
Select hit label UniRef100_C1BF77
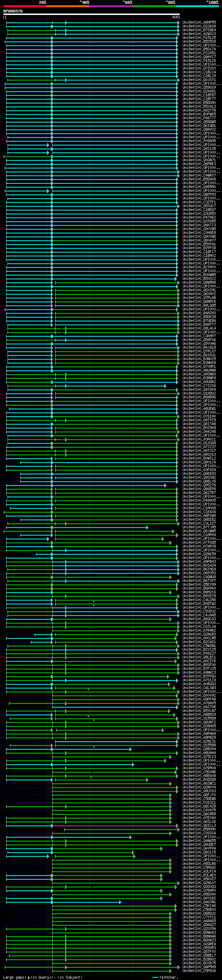[x=199, y=99]
